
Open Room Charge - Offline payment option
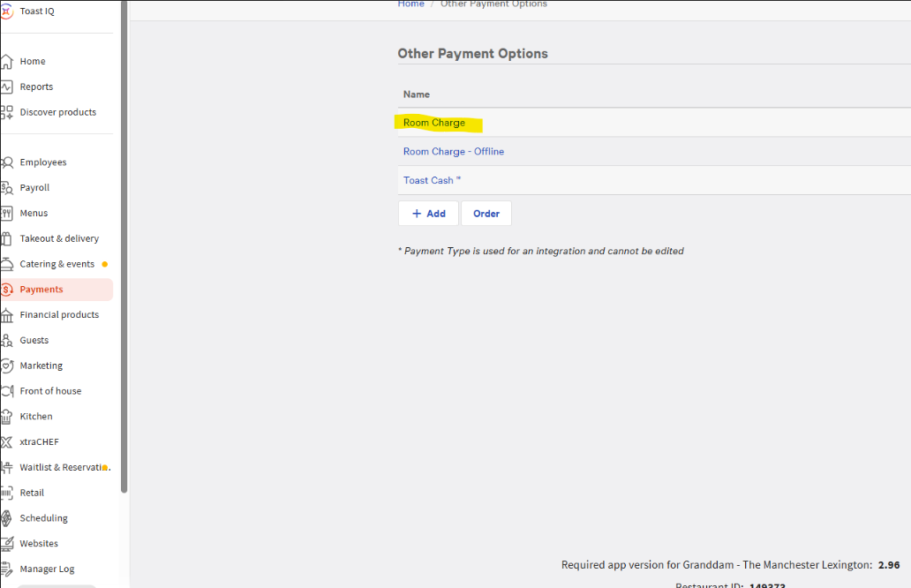(x=454, y=152)
